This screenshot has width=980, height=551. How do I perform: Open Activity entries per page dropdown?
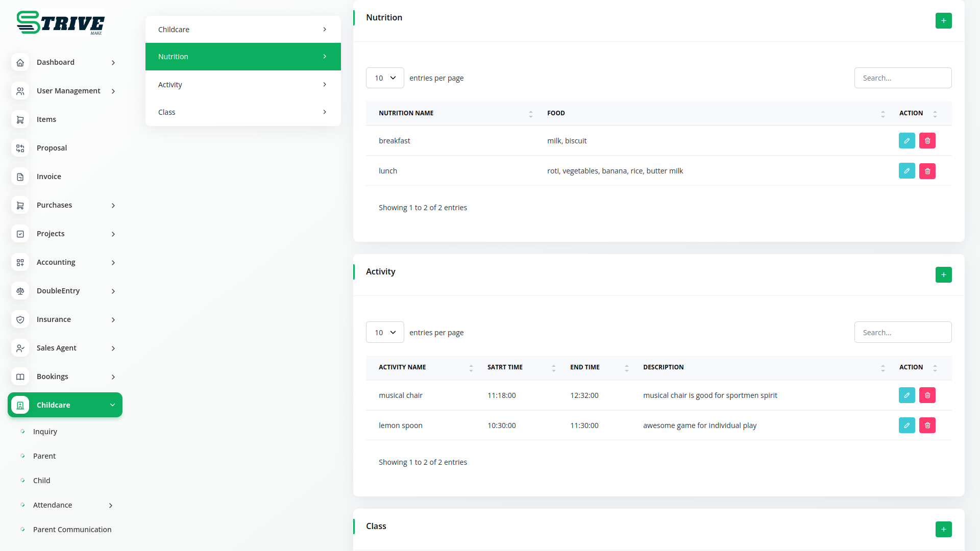coord(385,333)
